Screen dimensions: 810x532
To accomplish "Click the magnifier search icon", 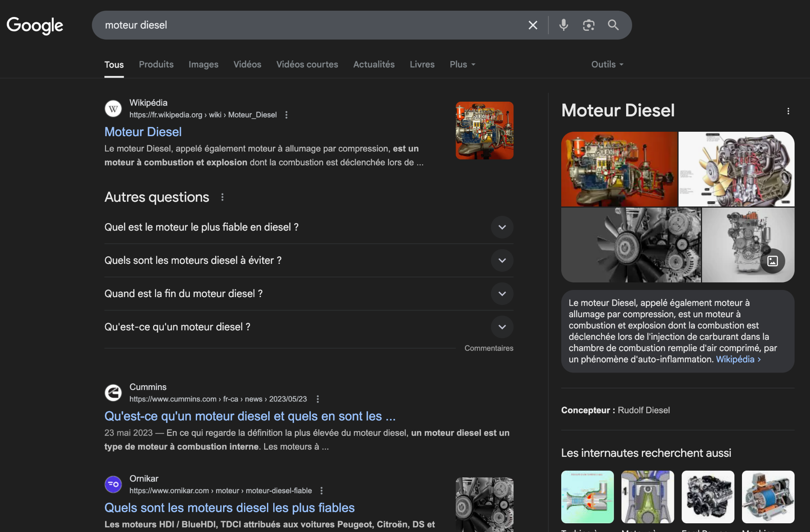I will [x=613, y=25].
